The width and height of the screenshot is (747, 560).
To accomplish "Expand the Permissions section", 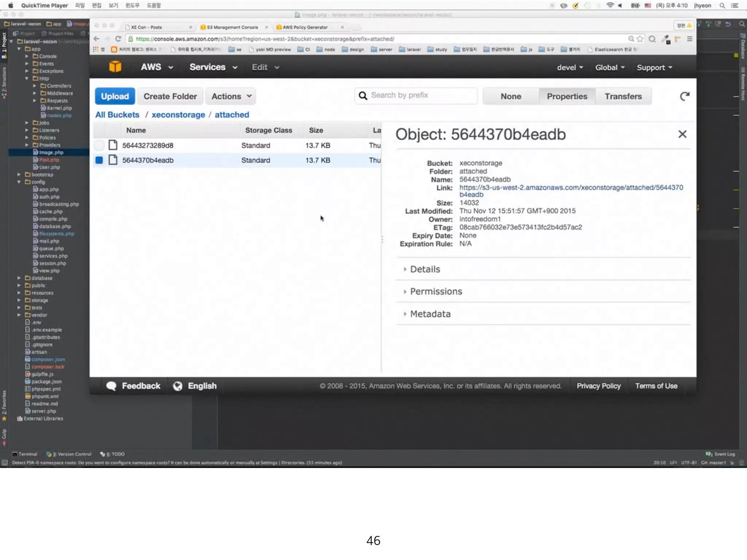I will pyautogui.click(x=436, y=292).
